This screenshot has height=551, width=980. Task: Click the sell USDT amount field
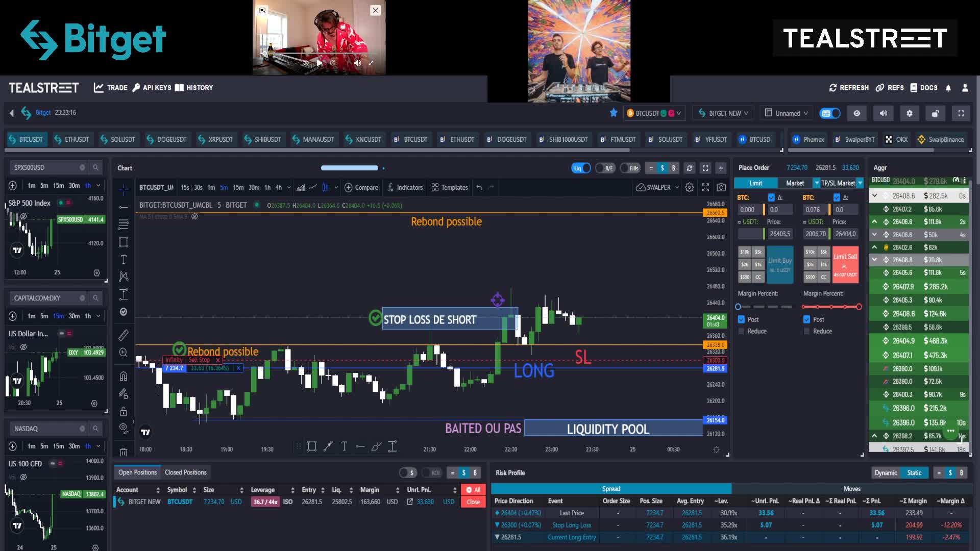click(x=815, y=234)
